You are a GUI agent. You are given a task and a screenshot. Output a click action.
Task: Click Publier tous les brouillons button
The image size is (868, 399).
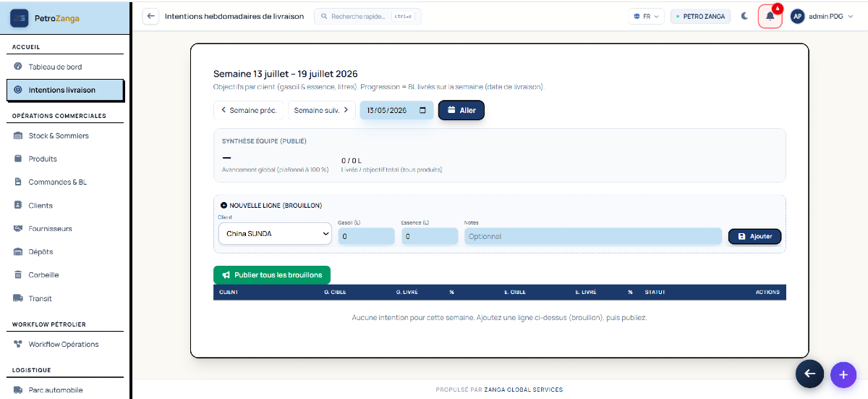272,275
